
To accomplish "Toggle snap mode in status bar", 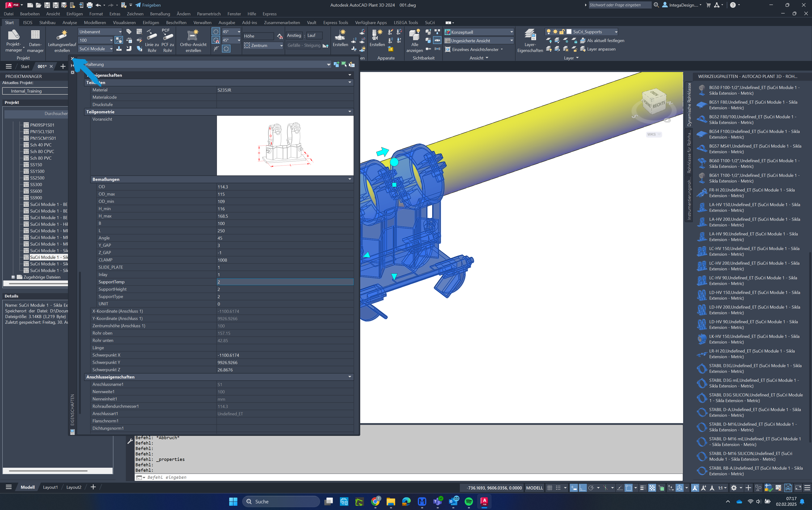I will click(558, 488).
